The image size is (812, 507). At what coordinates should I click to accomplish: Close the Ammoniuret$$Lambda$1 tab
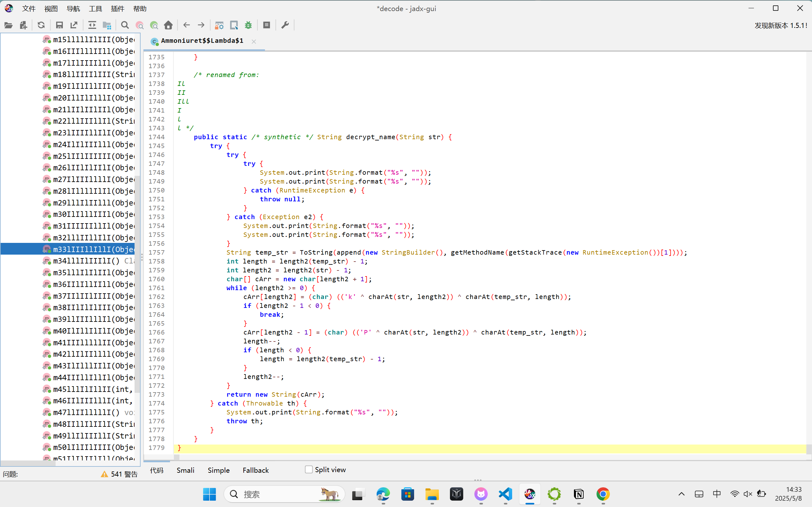[254, 41]
